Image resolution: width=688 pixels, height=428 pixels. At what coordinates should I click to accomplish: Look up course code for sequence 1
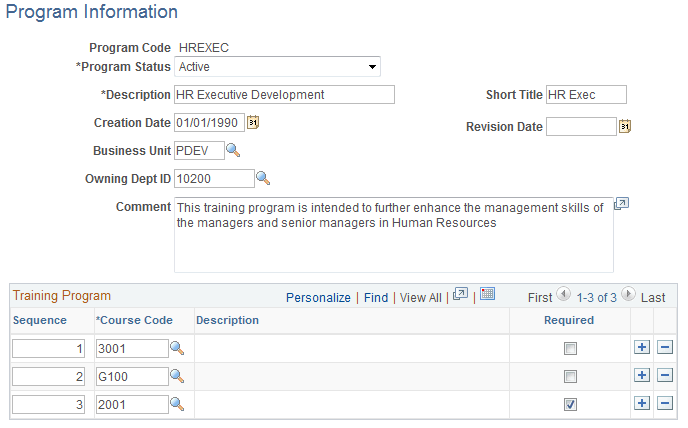(x=177, y=349)
